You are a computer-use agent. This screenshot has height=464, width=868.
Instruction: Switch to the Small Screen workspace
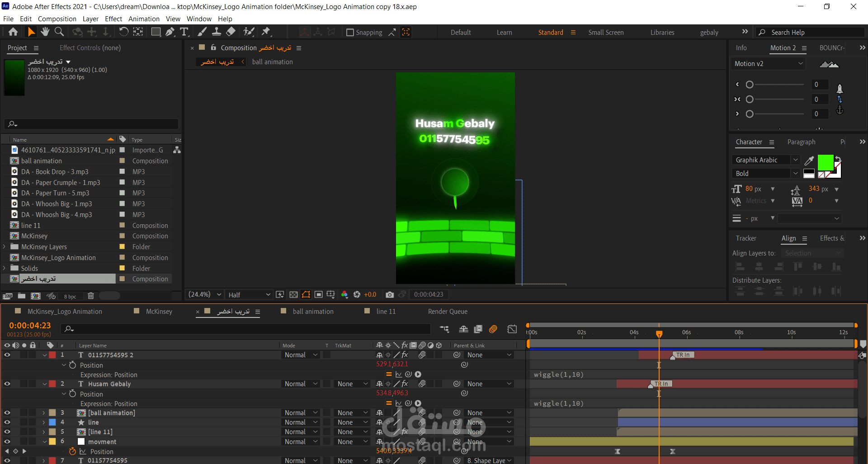pyautogui.click(x=606, y=33)
